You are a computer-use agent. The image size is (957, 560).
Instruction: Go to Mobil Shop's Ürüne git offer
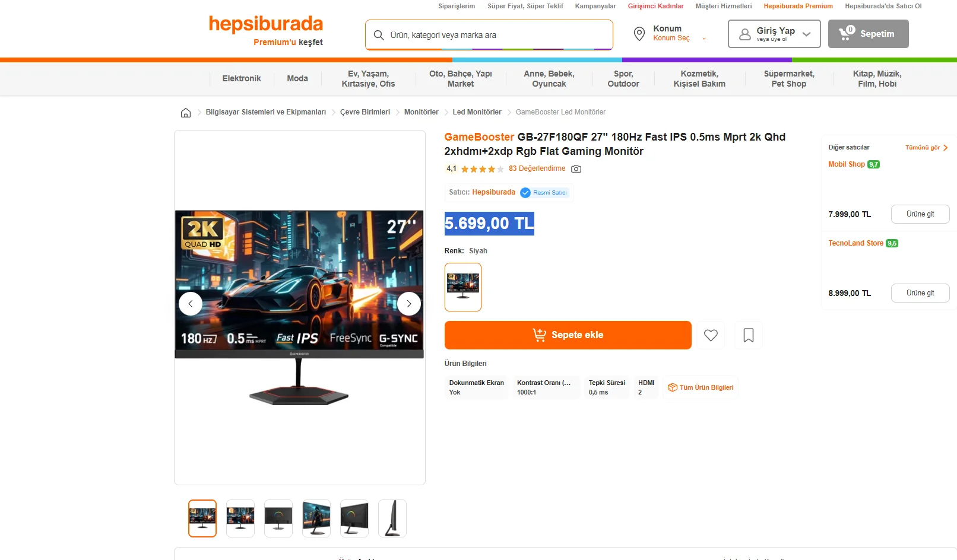[x=920, y=214]
